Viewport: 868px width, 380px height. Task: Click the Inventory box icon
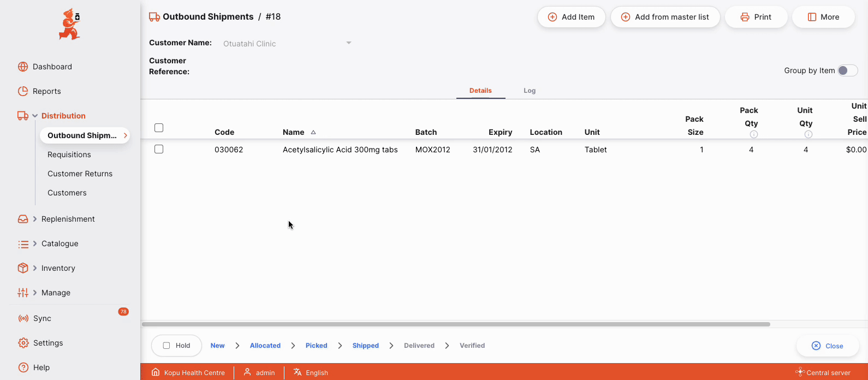pyautogui.click(x=23, y=268)
